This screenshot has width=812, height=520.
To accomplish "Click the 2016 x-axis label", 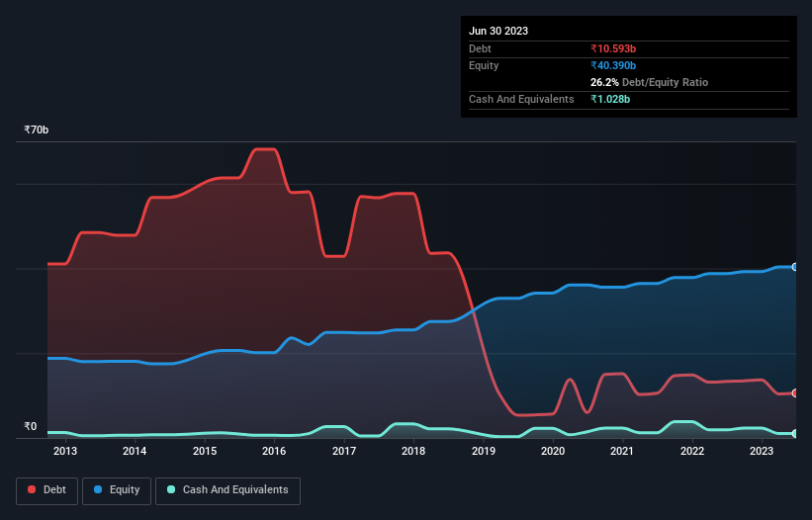I will 274,451.
